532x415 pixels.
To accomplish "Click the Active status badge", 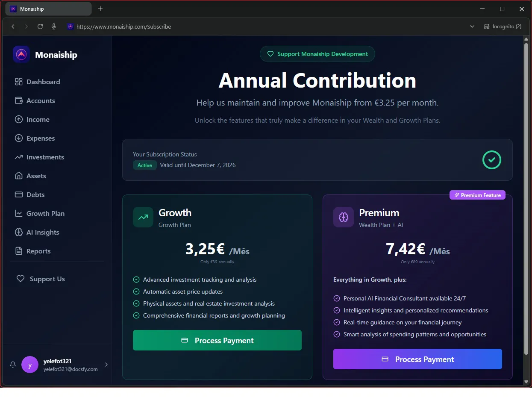I will (145, 165).
